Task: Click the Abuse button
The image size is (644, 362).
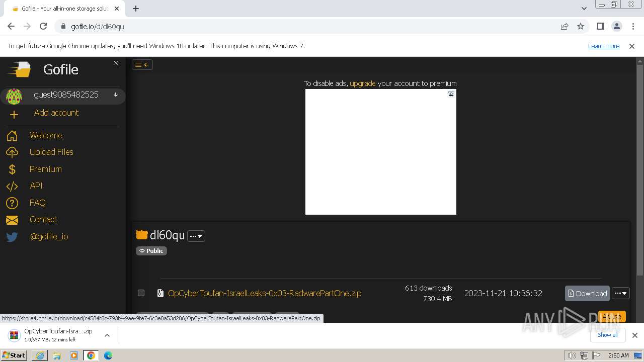Action: pyautogui.click(x=612, y=317)
